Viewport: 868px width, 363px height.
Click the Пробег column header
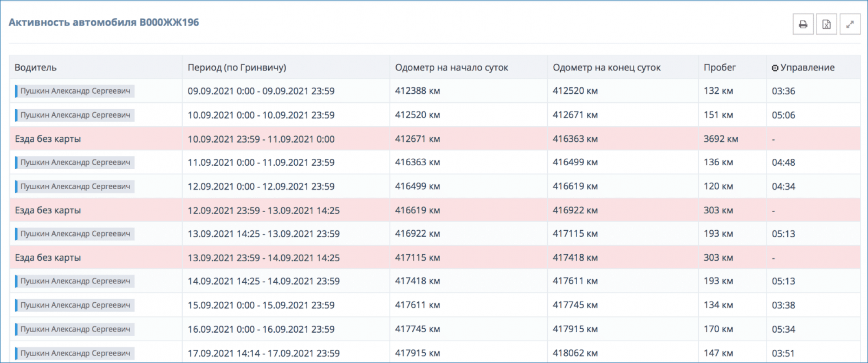(720, 68)
